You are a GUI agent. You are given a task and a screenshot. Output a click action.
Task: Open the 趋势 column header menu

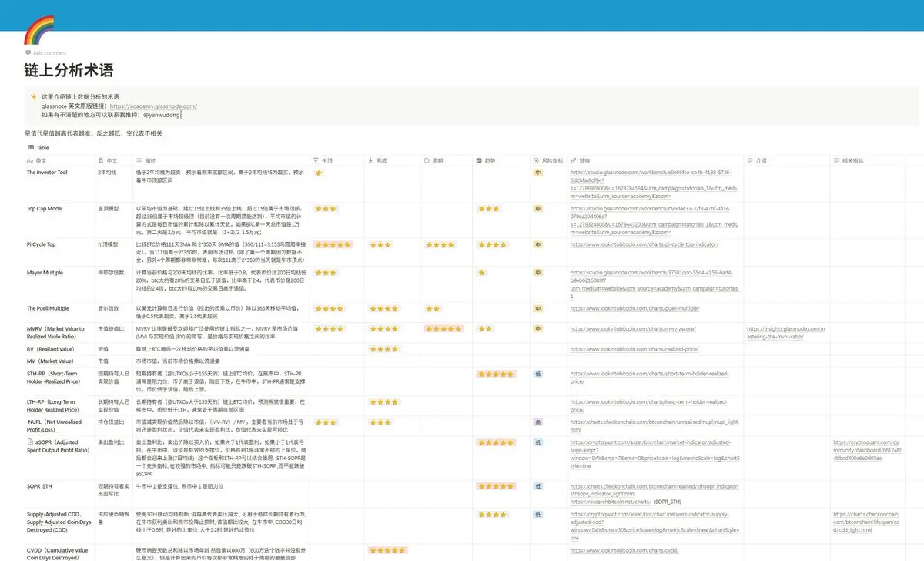(x=500, y=160)
